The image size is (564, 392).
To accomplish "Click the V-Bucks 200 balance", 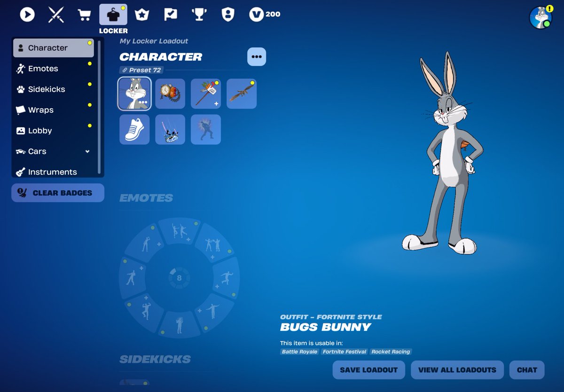I will pos(265,15).
